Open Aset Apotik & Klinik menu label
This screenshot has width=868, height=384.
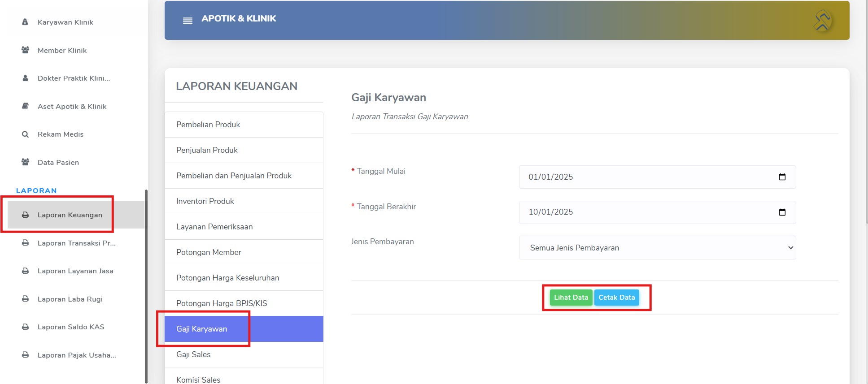tap(72, 106)
